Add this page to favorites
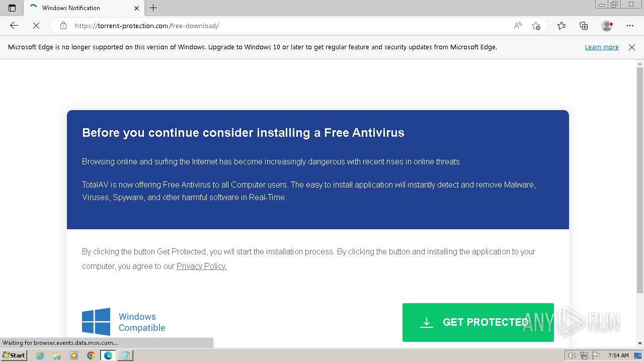 536,26
